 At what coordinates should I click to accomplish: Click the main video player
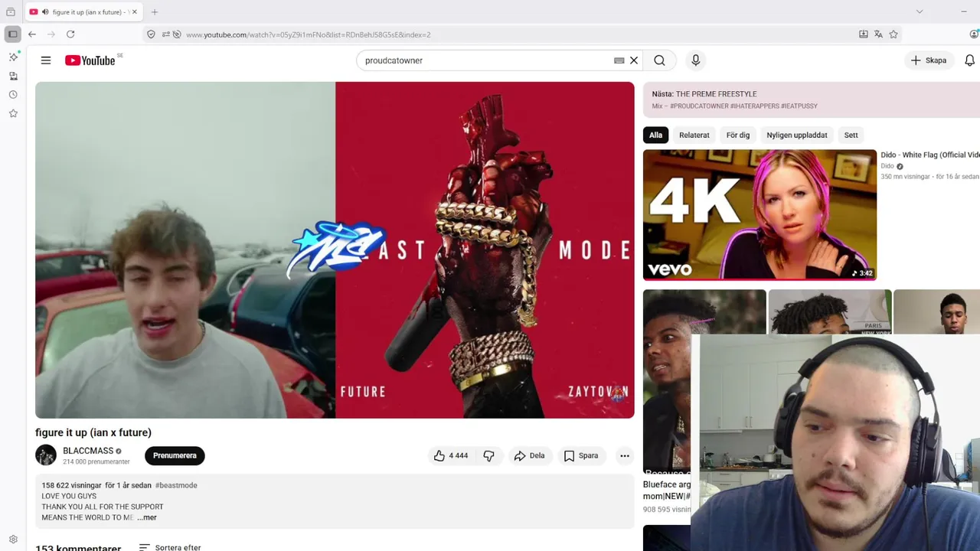(x=335, y=249)
